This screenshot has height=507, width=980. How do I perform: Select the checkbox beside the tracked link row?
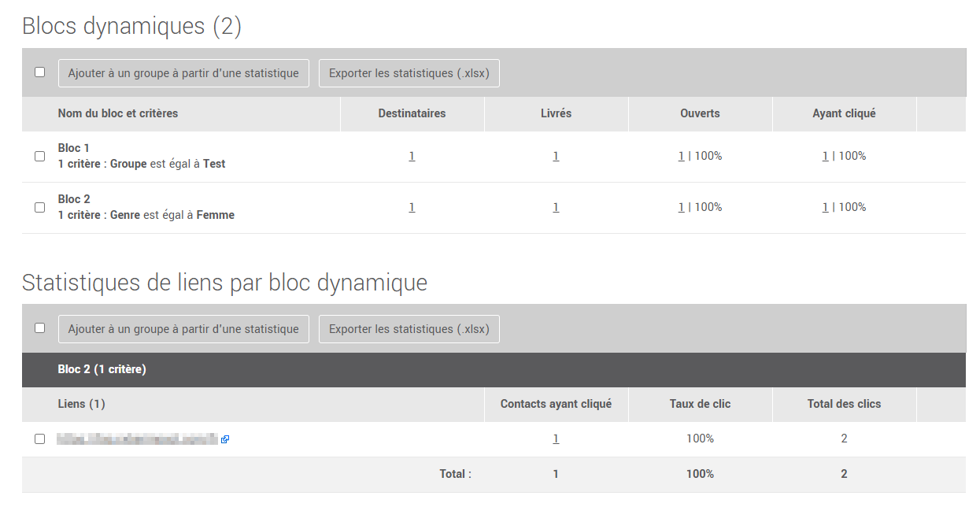39,439
